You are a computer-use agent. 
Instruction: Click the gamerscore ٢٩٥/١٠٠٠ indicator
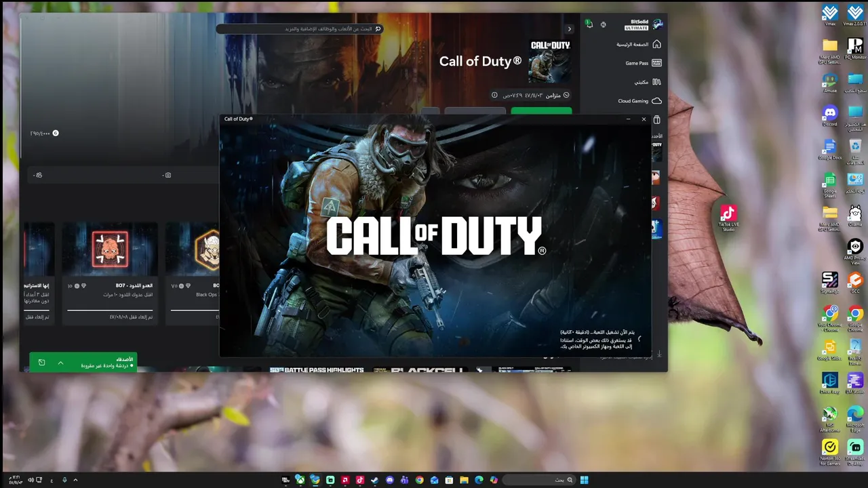pyautogui.click(x=45, y=133)
